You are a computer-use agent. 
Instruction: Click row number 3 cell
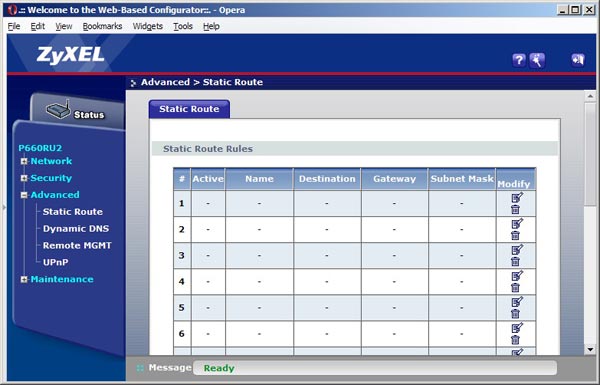182,255
